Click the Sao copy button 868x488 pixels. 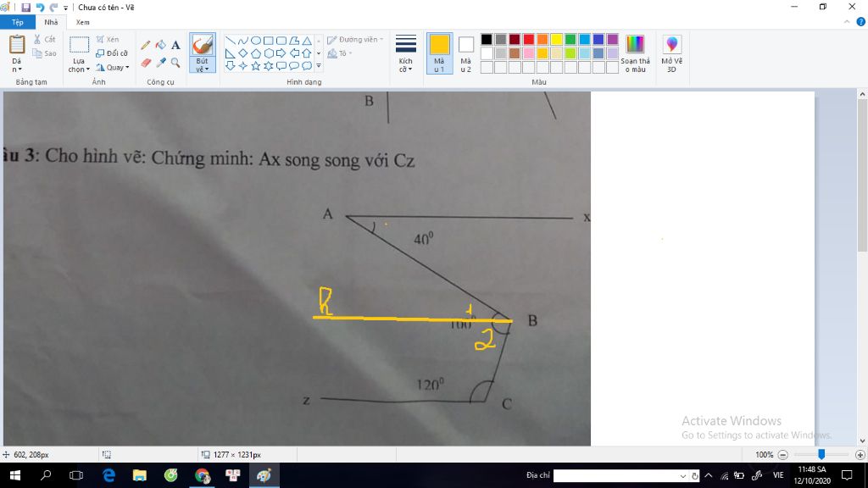[x=44, y=53]
